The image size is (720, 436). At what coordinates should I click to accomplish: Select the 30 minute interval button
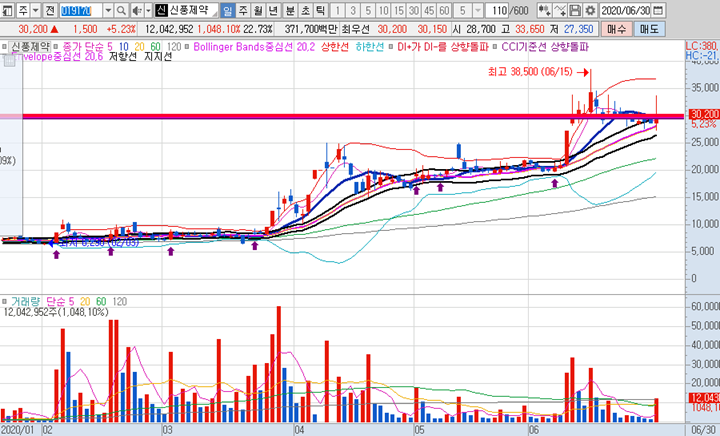414,10
